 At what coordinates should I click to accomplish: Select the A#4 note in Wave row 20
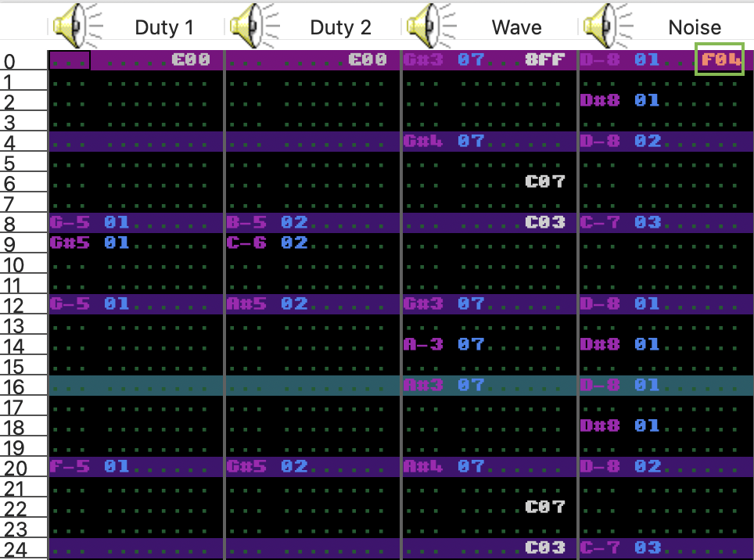tap(423, 466)
